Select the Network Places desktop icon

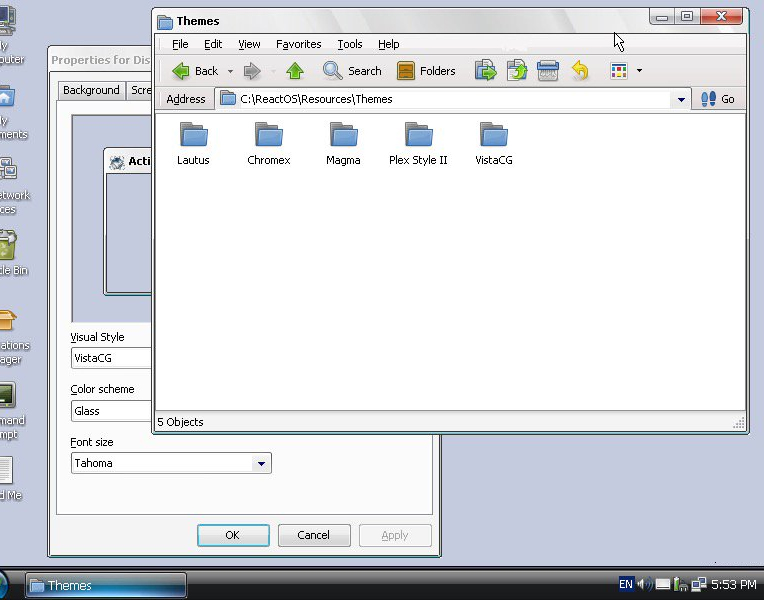(11, 186)
